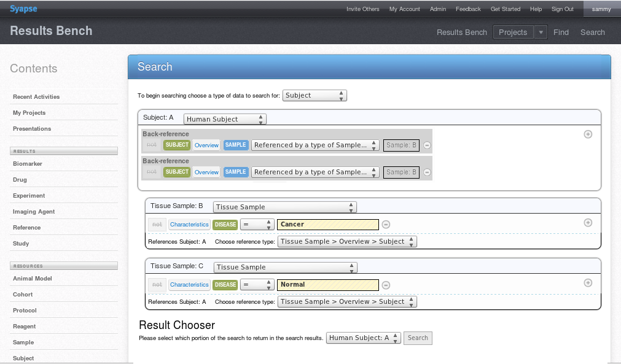Toggle 'not' on the Cancer condition

point(157,225)
